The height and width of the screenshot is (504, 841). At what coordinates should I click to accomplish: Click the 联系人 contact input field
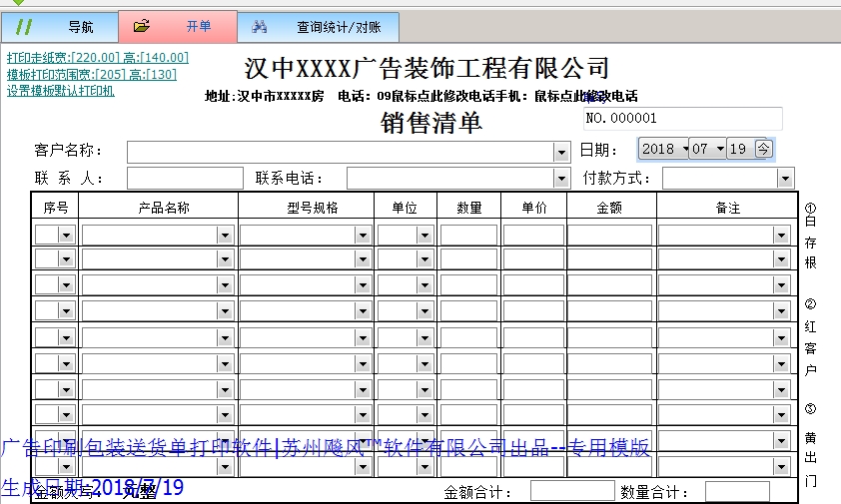click(x=185, y=179)
